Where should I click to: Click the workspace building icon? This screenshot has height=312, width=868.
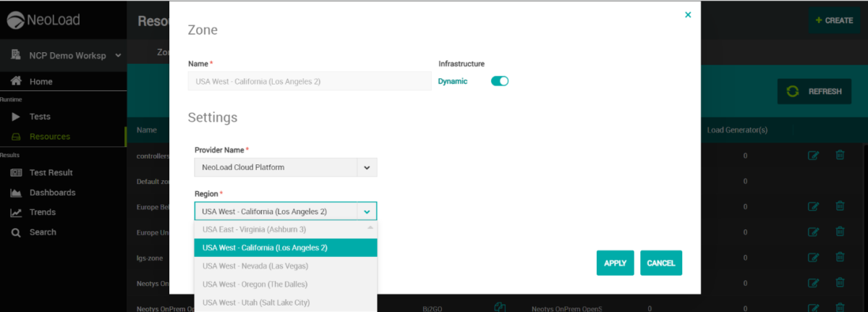17,55
